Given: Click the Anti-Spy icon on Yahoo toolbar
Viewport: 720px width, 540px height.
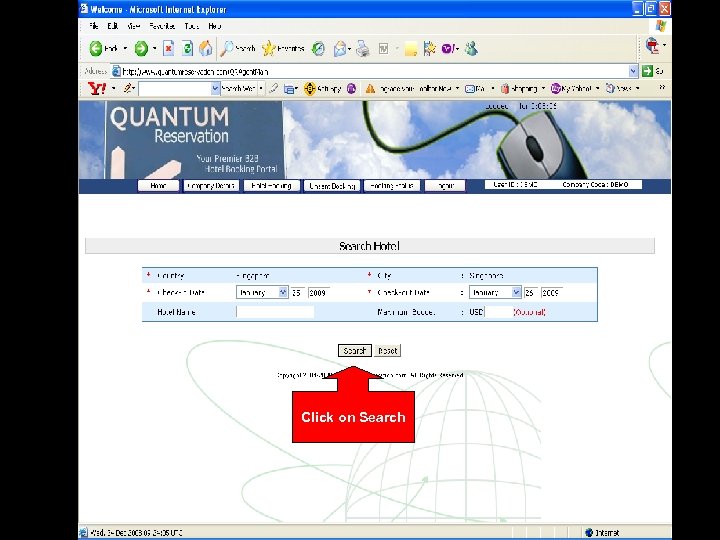Looking at the screenshot, I should pyautogui.click(x=310, y=89).
